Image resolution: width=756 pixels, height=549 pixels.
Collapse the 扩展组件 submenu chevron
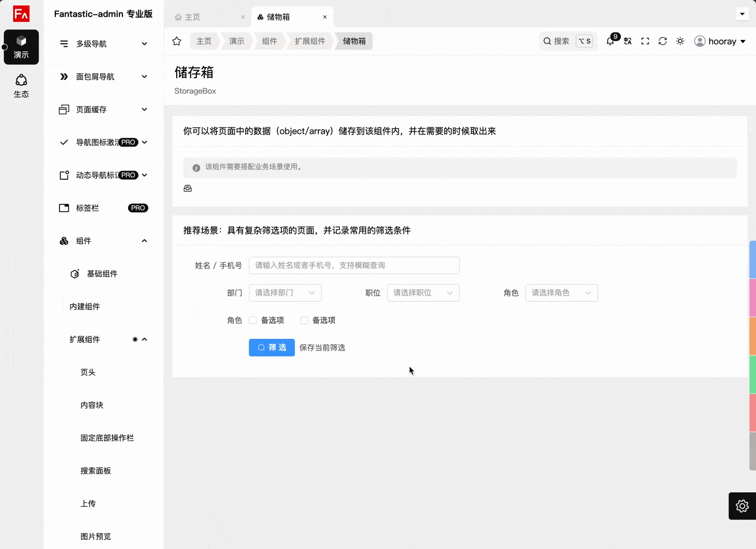click(144, 339)
